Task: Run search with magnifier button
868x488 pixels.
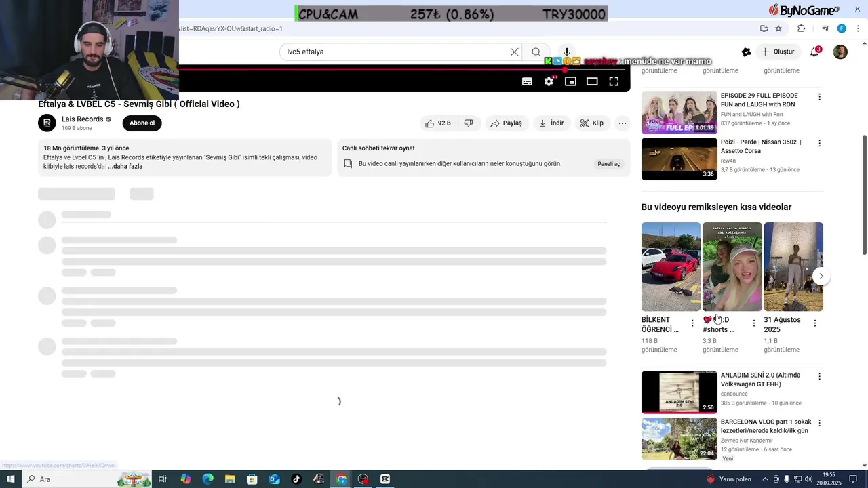Action: tap(536, 52)
